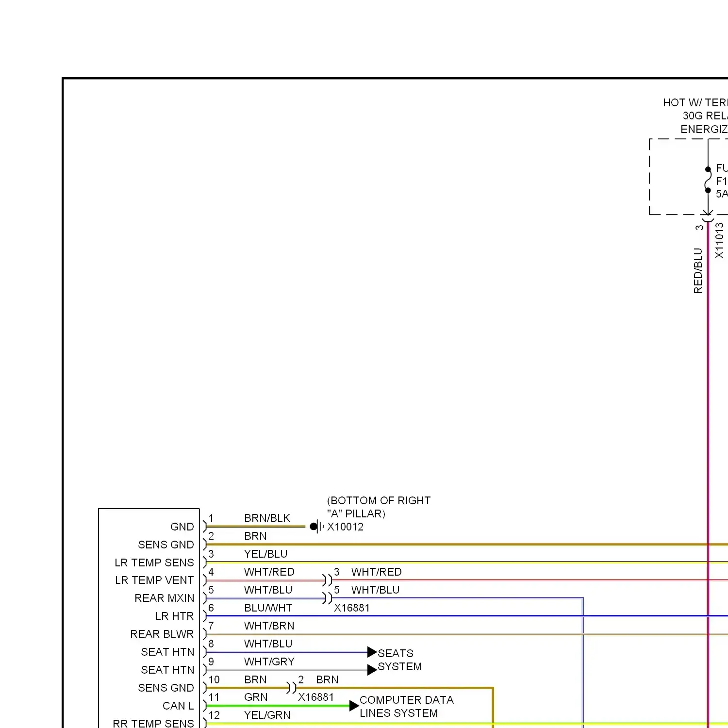Screen dimensions: 728x728
Task: Click the X16881 label below BRN pin 2
Action: (x=316, y=697)
